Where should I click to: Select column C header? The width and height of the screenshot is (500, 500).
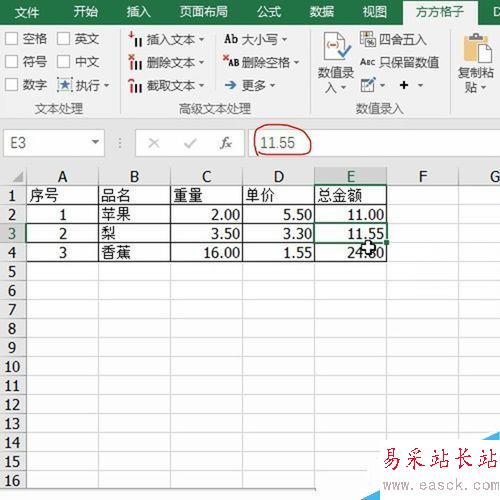coord(206,176)
